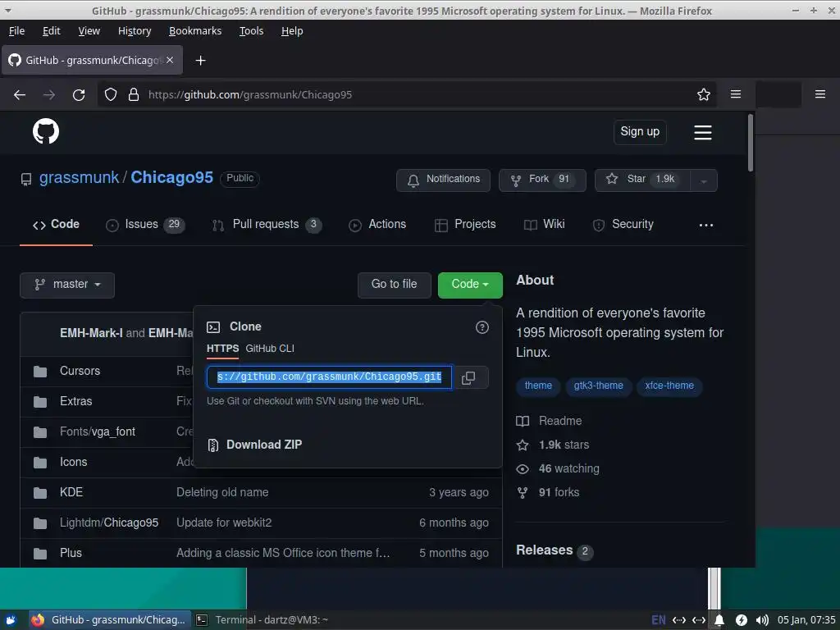Click the Go to file button
The image size is (840, 630).
(x=395, y=285)
